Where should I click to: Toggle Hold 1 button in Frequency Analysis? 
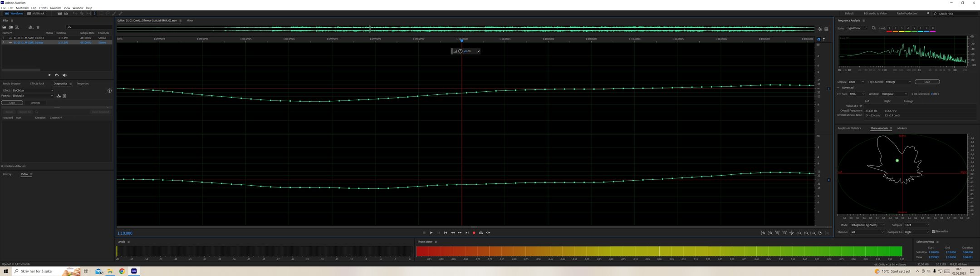click(x=889, y=29)
